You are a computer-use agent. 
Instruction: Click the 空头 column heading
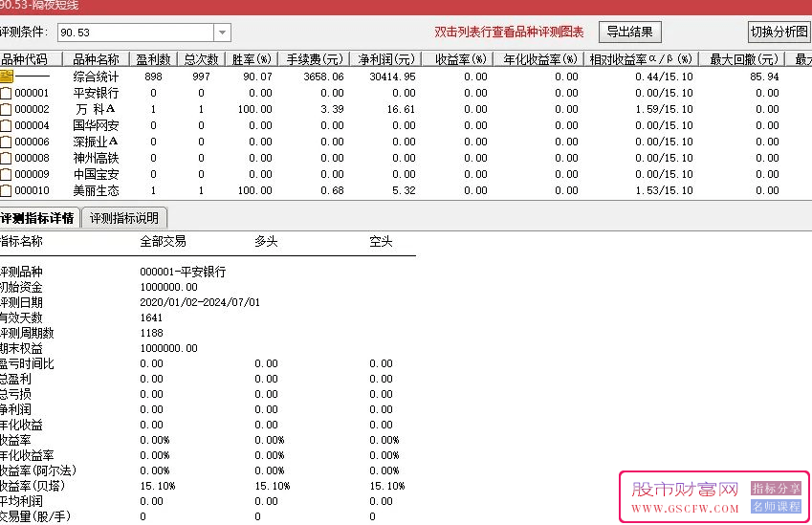[x=381, y=241]
